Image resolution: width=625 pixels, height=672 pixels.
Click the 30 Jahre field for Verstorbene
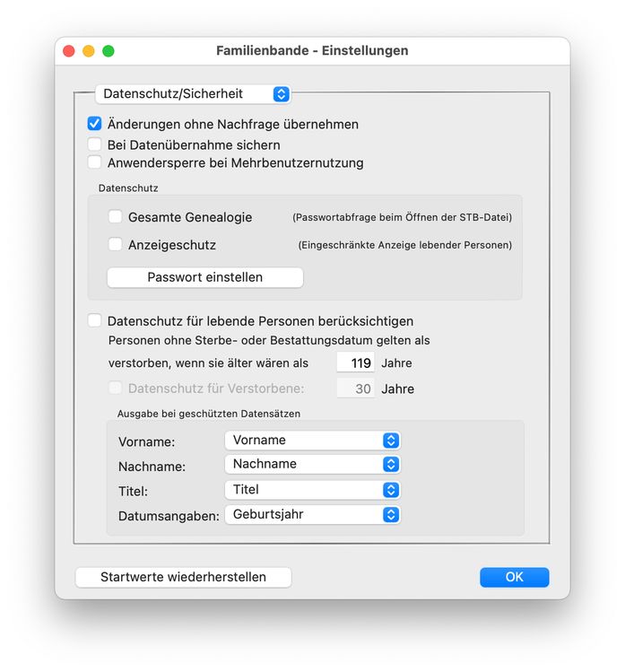tap(355, 388)
